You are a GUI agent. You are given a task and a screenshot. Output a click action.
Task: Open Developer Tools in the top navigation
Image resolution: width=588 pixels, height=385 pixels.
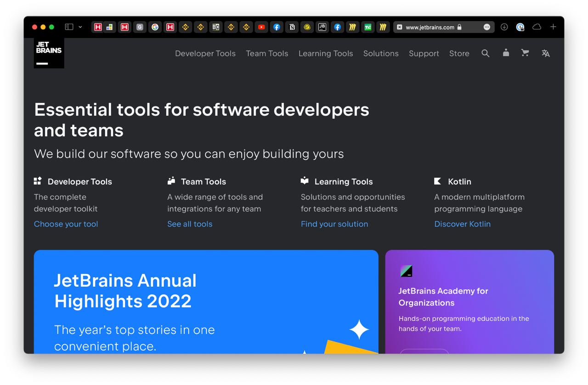coord(205,53)
